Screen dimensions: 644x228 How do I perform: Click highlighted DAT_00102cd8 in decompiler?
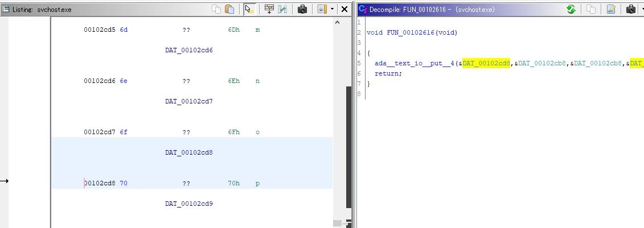[x=486, y=63]
